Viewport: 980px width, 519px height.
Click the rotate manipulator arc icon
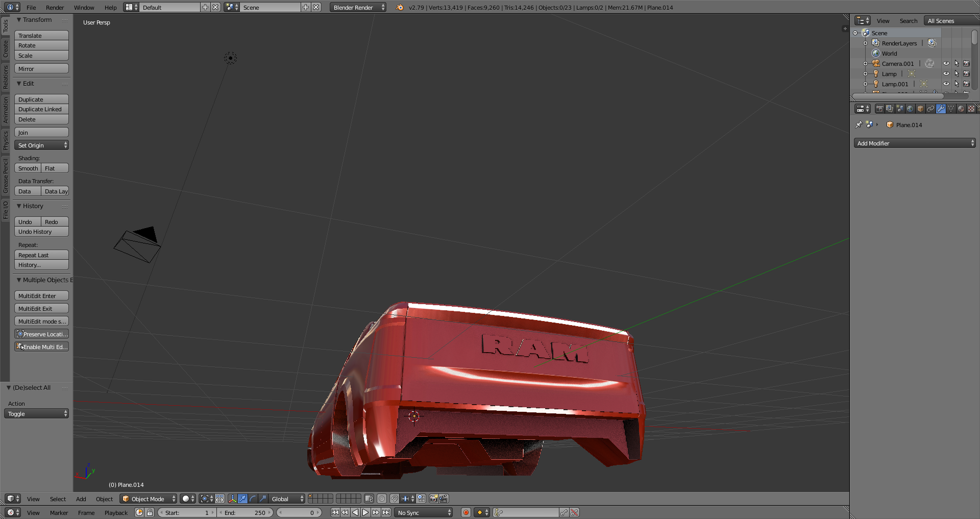pos(253,499)
